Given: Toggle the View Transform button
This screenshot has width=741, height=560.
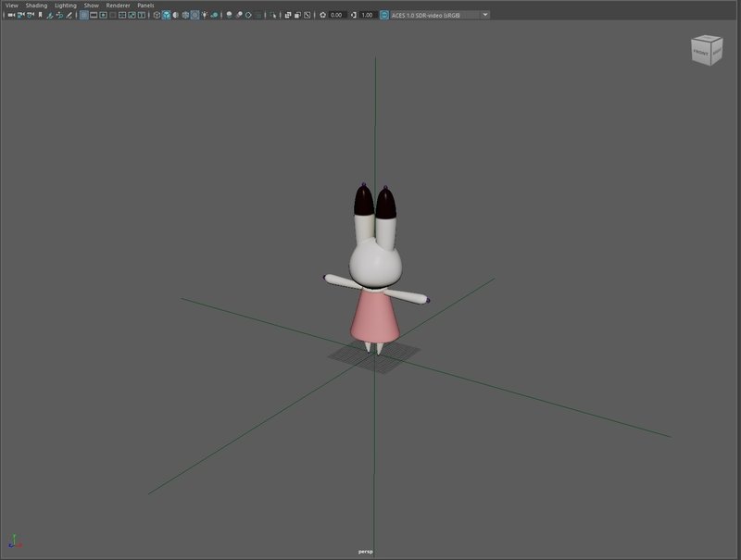Looking at the screenshot, I should 384,15.
